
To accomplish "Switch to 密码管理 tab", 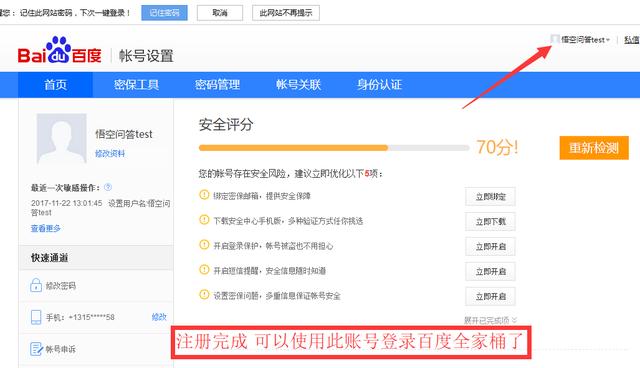I will point(217,85).
